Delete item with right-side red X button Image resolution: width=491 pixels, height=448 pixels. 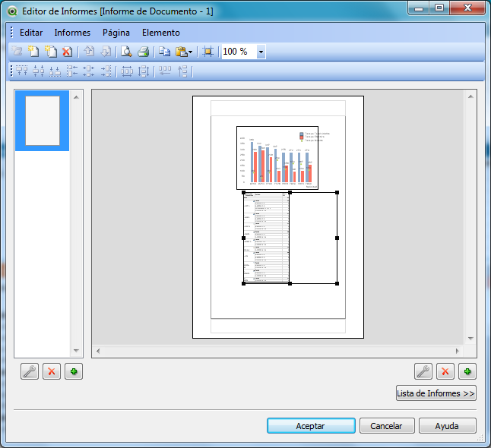tap(445, 372)
